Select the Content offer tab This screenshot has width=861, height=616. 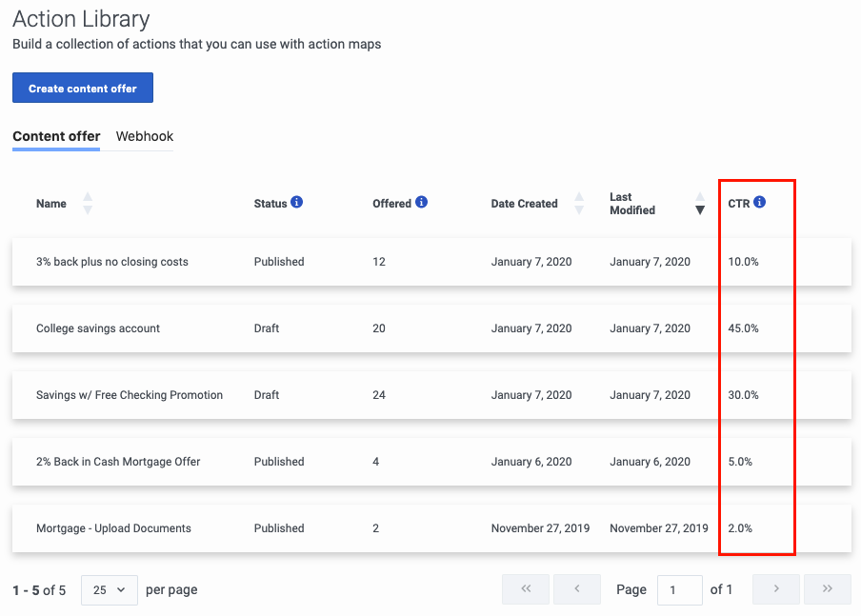[x=56, y=136]
